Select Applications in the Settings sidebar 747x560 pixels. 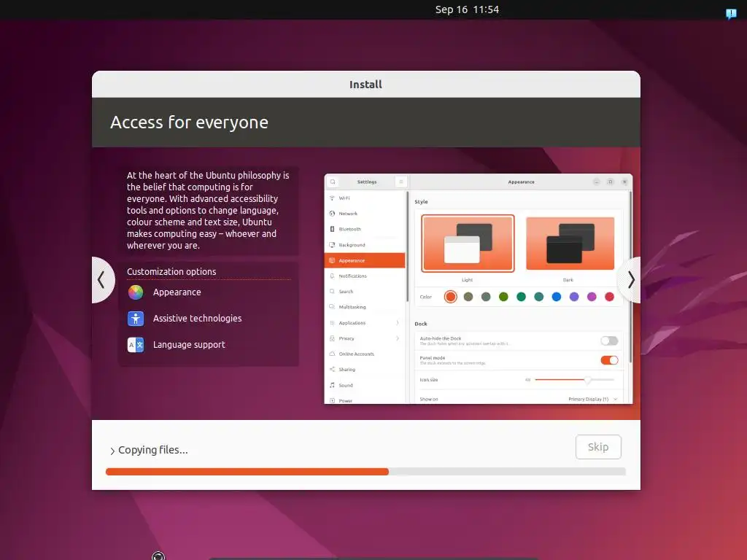tap(365, 323)
